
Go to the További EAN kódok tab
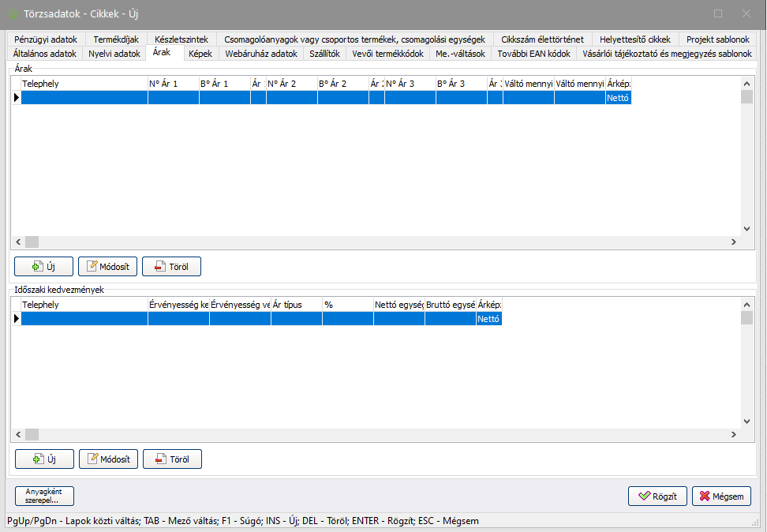(533, 54)
